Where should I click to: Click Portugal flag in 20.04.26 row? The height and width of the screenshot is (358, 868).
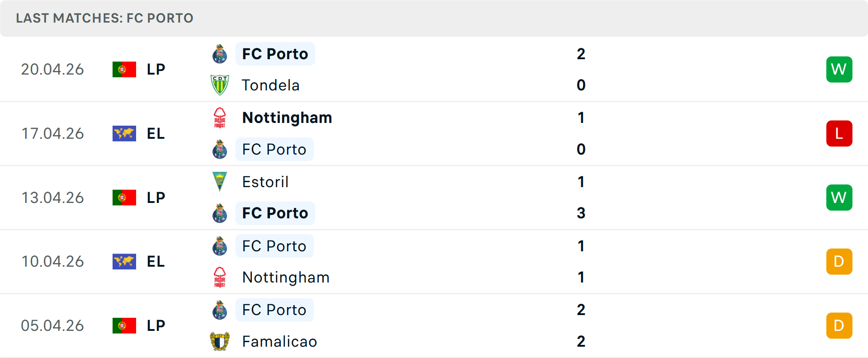(124, 70)
